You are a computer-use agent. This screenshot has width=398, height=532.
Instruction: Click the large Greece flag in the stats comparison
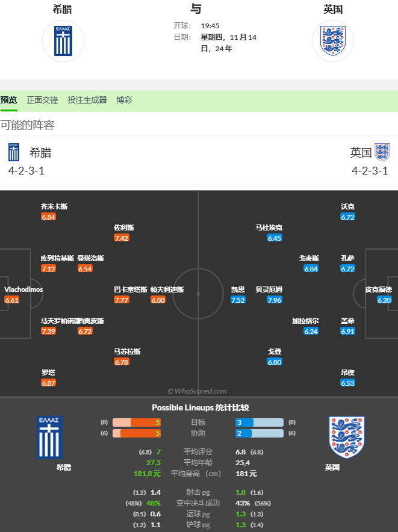coord(49,438)
